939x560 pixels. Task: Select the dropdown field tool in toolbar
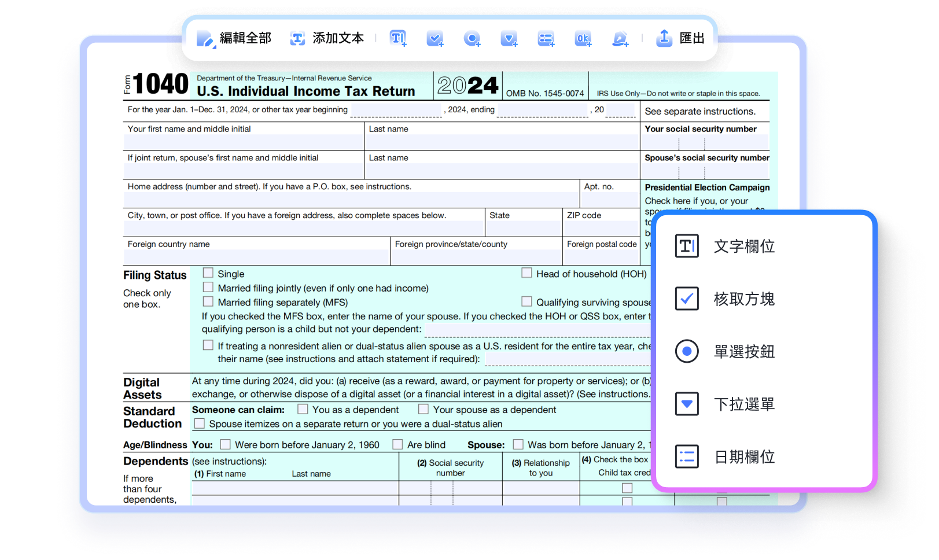509,38
